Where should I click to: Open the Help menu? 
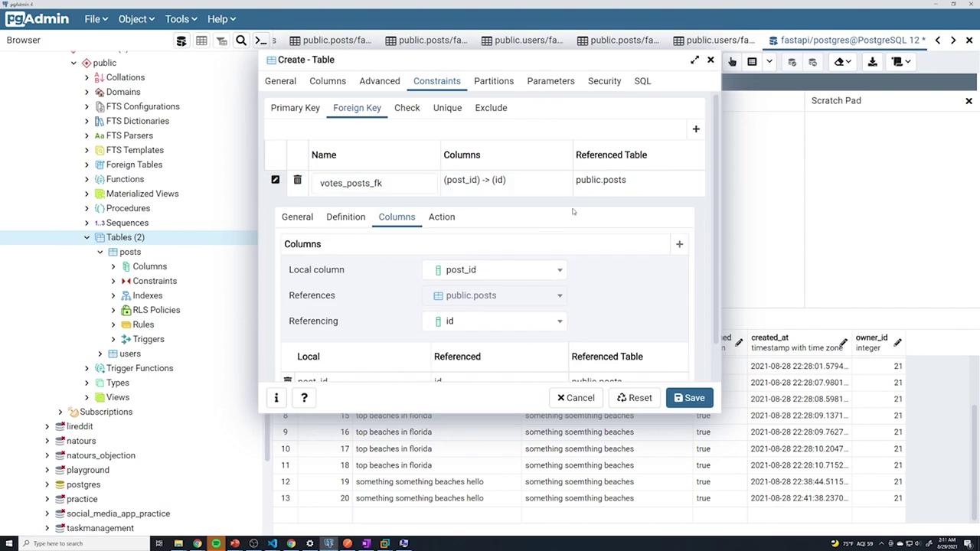222,19
